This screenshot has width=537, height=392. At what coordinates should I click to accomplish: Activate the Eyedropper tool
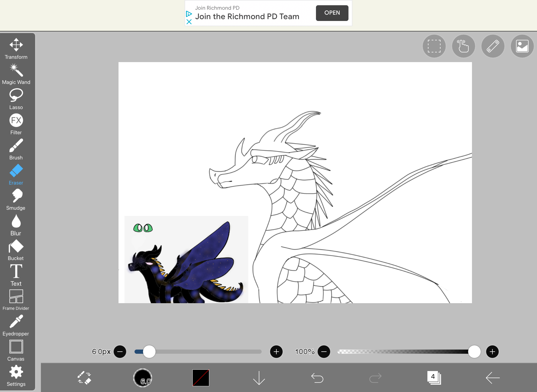click(16, 325)
